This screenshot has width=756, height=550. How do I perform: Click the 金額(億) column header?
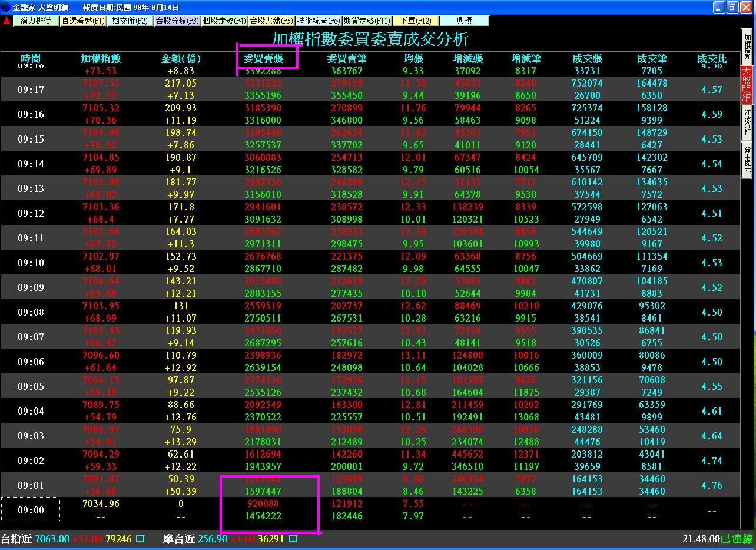pyautogui.click(x=181, y=58)
